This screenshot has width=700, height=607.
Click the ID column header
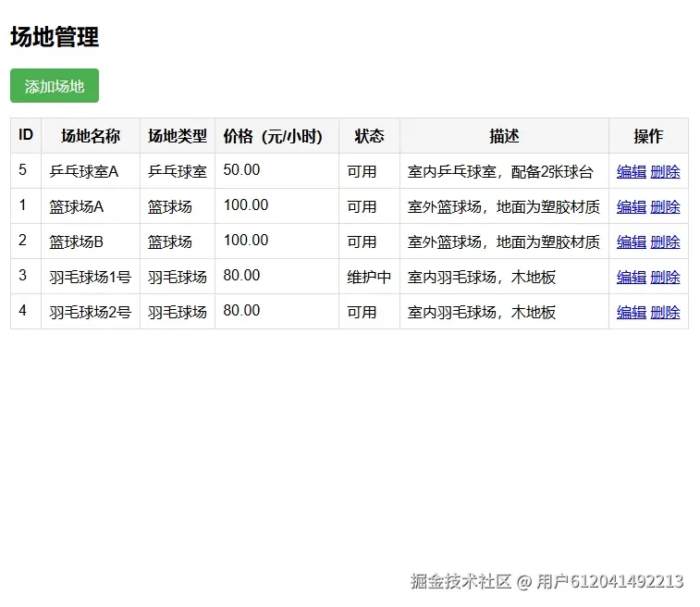pos(26,136)
